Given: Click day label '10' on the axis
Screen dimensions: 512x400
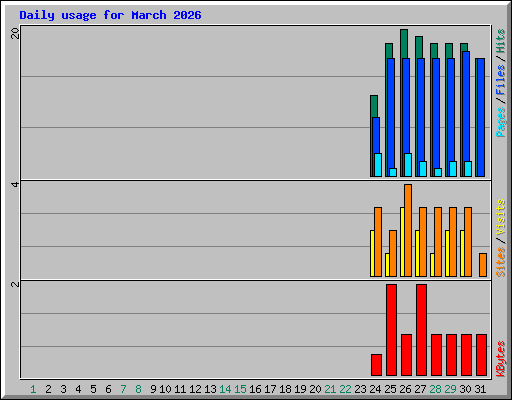Looking at the screenshot, I should 165,389.
